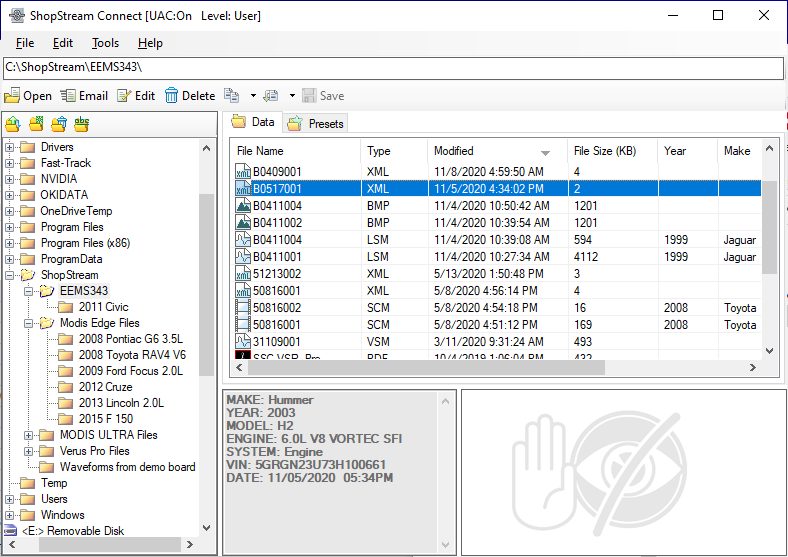Select the 2011 Civic folder
Image resolution: width=788 pixels, height=557 pixels.
103,307
